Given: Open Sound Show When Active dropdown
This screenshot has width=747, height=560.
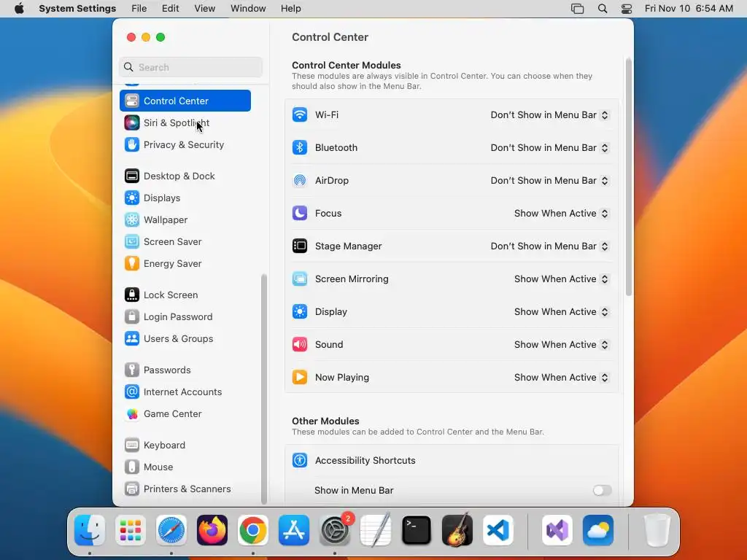Looking at the screenshot, I should pyautogui.click(x=561, y=345).
